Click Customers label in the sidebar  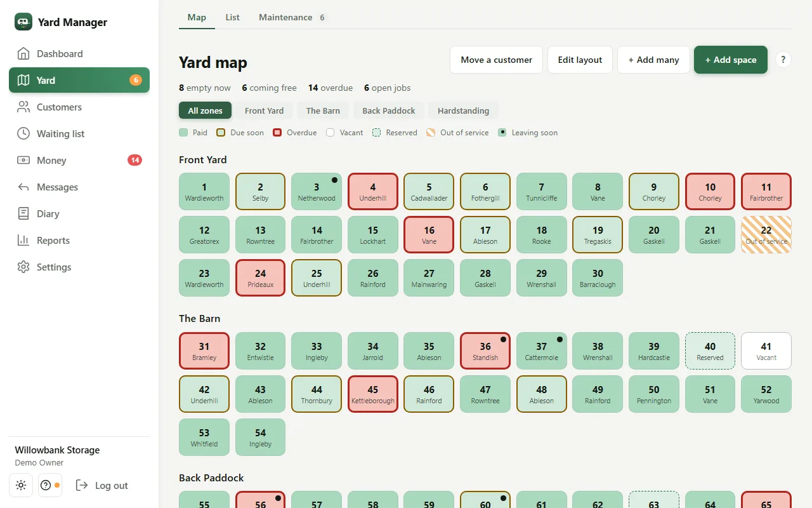tap(59, 107)
